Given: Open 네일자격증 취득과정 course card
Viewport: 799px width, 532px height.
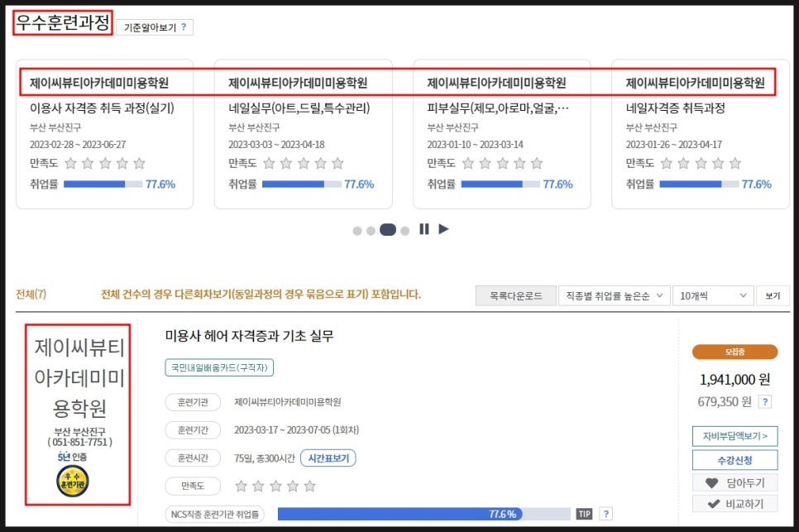Looking at the screenshot, I should [x=701, y=134].
